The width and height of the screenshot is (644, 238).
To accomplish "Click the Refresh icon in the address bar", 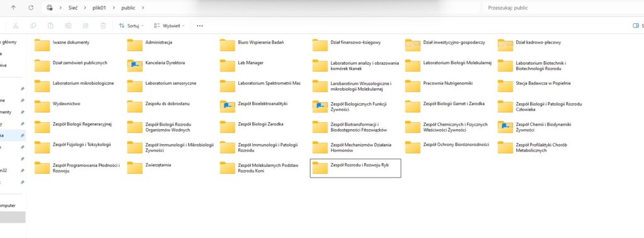I will pos(31,8).
